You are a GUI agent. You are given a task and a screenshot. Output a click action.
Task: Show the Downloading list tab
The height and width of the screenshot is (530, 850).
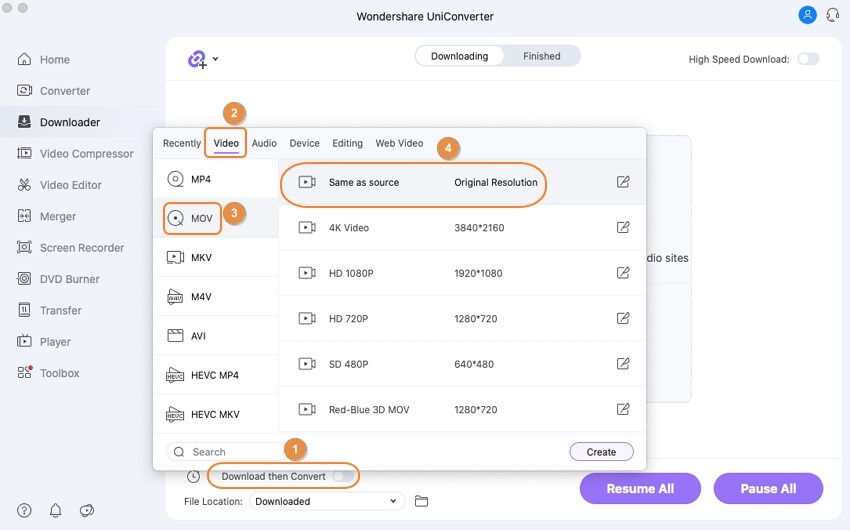pyautogui.click(x=459, y=56)
